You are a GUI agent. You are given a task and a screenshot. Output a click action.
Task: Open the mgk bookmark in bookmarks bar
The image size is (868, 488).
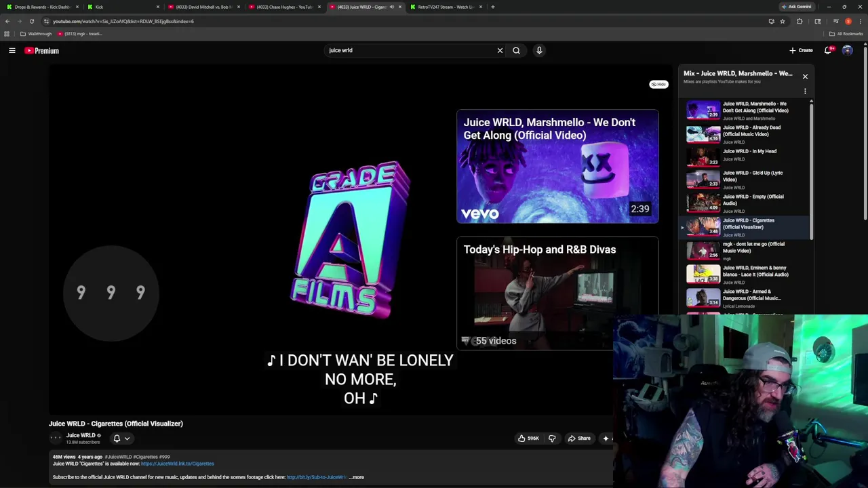[80, 34]
